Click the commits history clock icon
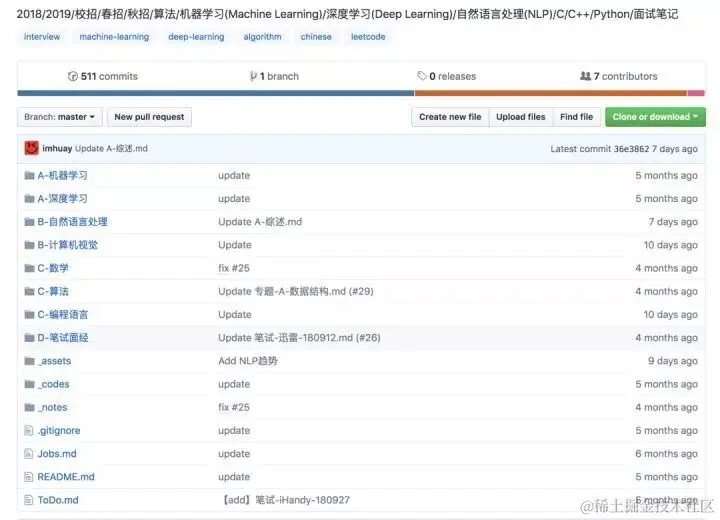The width and height of the screenshot is (720, 520). (73, 76)
